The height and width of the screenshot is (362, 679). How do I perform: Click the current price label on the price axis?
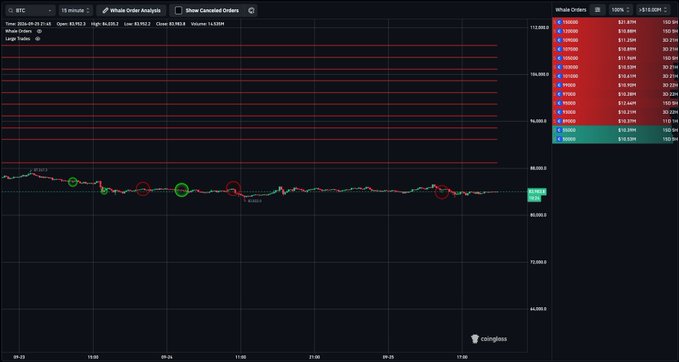point(537,191)
